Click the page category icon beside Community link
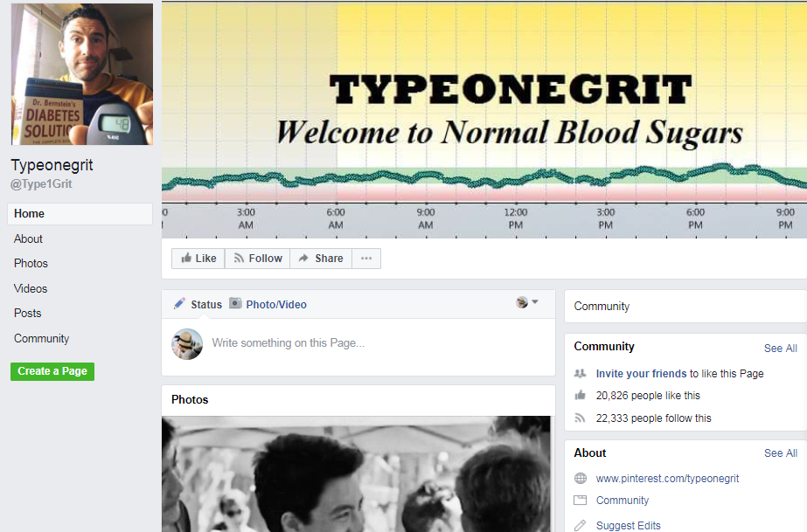 pos(580,501)
